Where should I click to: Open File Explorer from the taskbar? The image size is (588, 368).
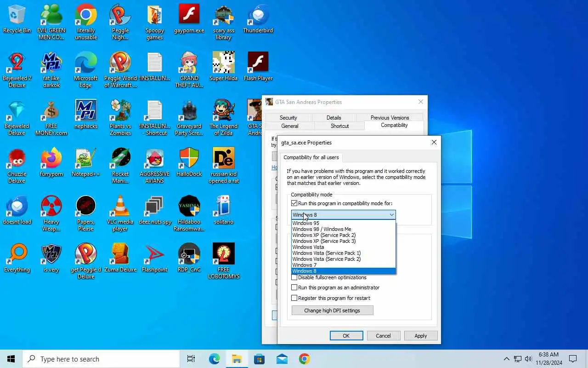pyautogui.click(x=237, y=359)
